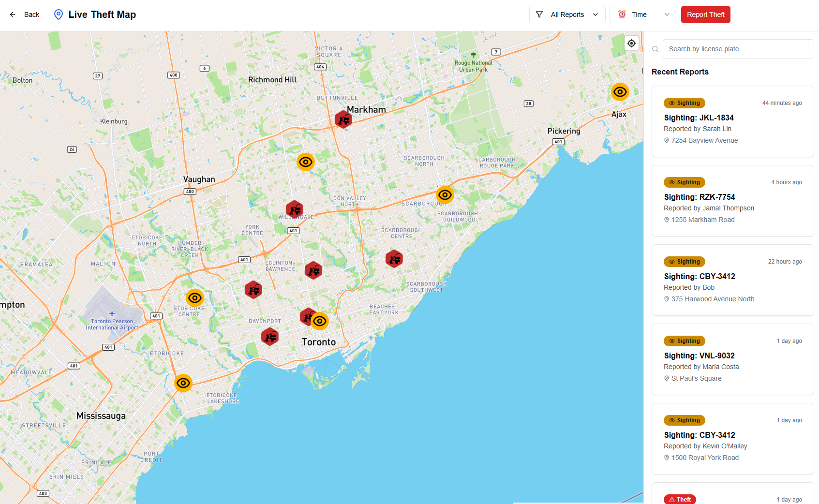
Task: Open the All Reports filter dropdown
Action: pos(567,15)
